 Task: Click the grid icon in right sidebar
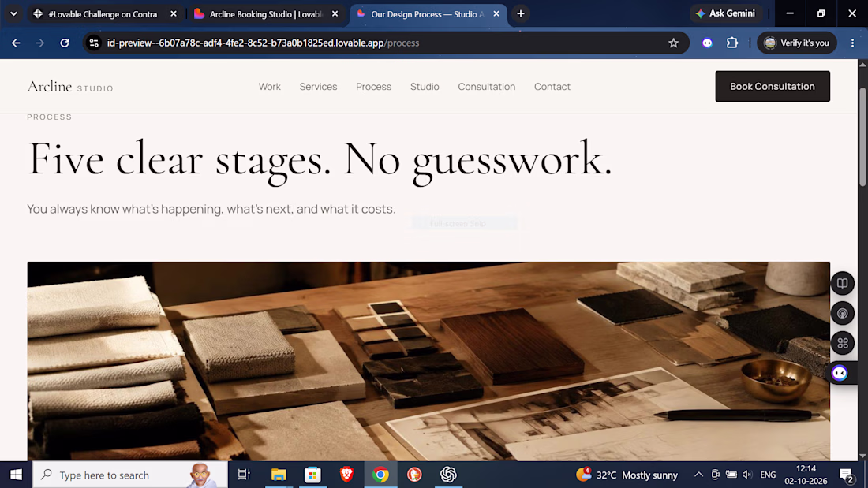tap(842, 343)
